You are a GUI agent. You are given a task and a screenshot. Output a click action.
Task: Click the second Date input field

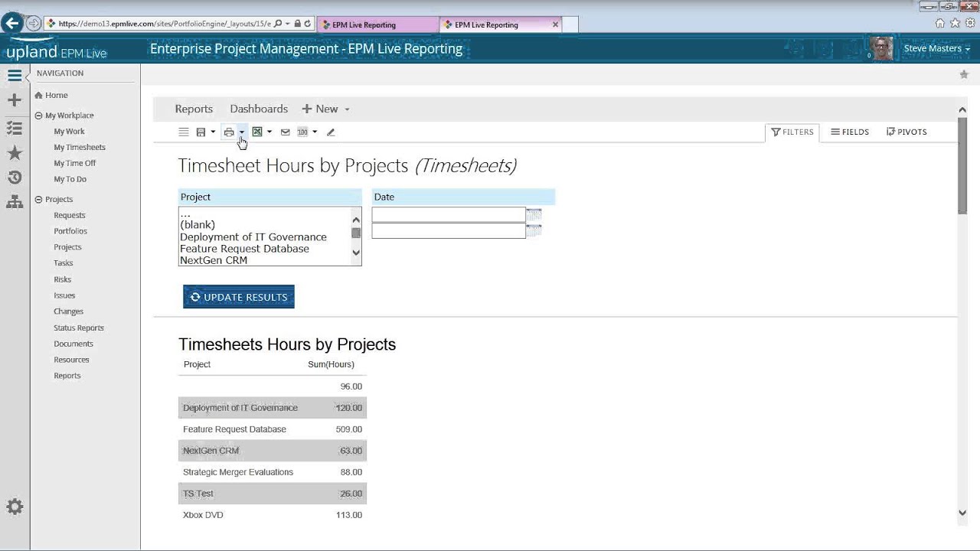click(x=449, y=230)
